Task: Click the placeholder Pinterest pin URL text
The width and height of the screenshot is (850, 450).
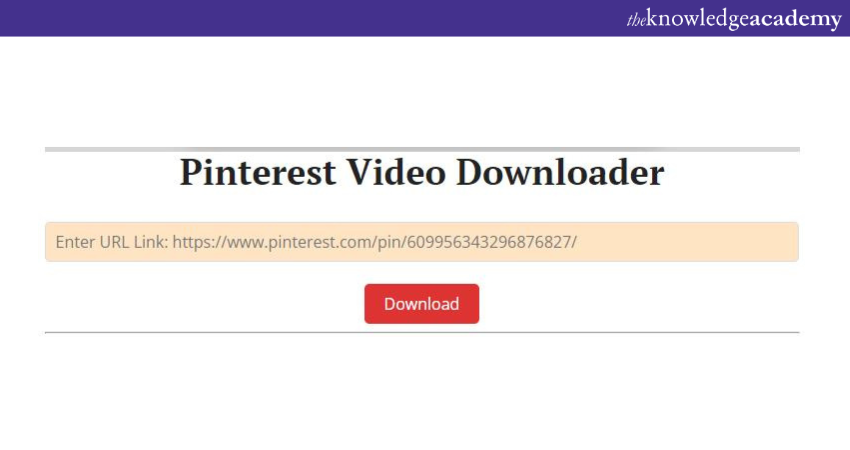Action: (x=375, y=242)
